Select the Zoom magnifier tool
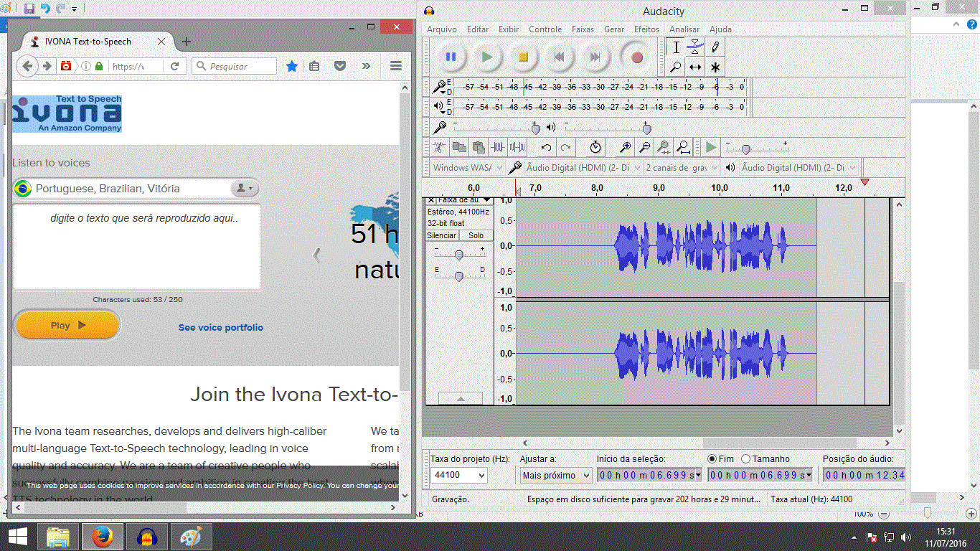 coord(676,67)
